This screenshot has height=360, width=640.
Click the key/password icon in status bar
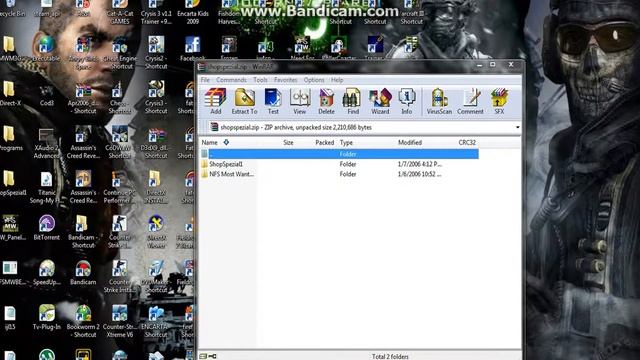(212, 356)
